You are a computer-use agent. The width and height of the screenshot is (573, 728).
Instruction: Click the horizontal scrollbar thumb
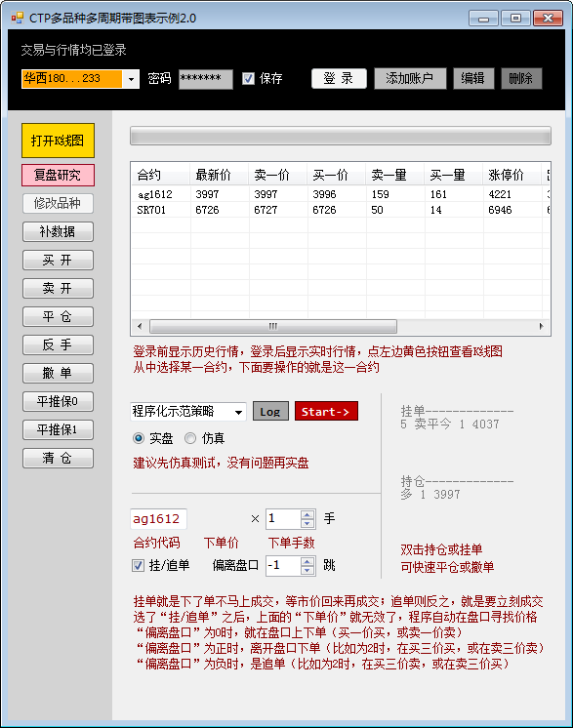(273, 326)
